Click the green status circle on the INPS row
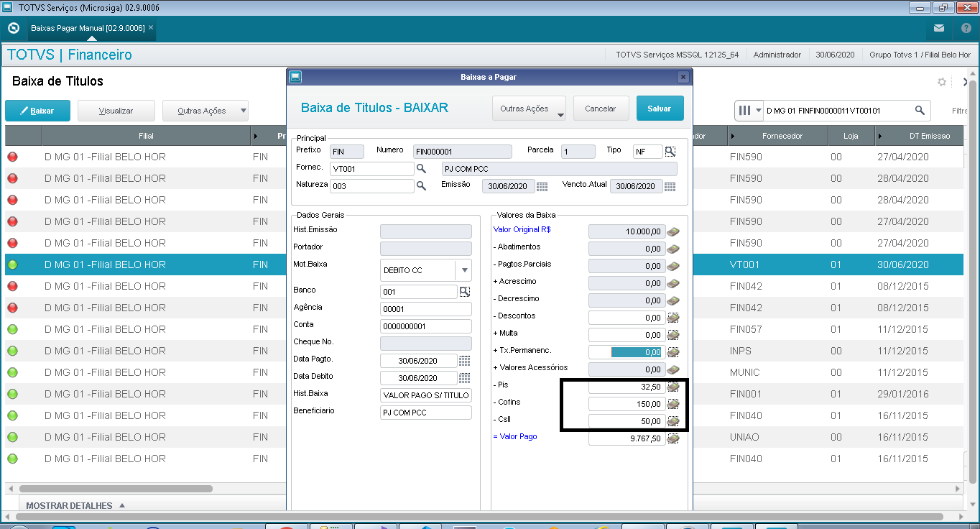Image resolution: width=980 pixels, height=529 pixels. (x=12, y=351)
